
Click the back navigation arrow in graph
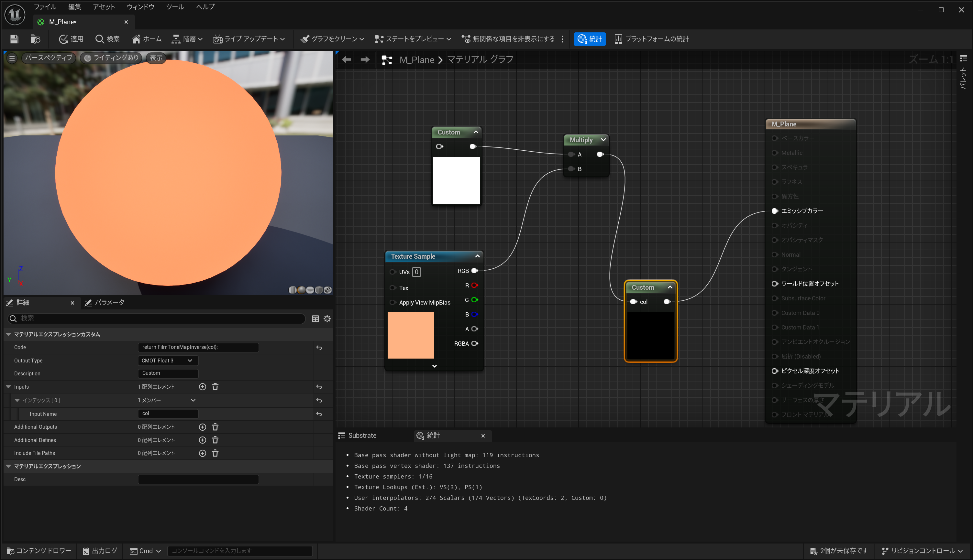pyautogui.click(x=346, y=59)
